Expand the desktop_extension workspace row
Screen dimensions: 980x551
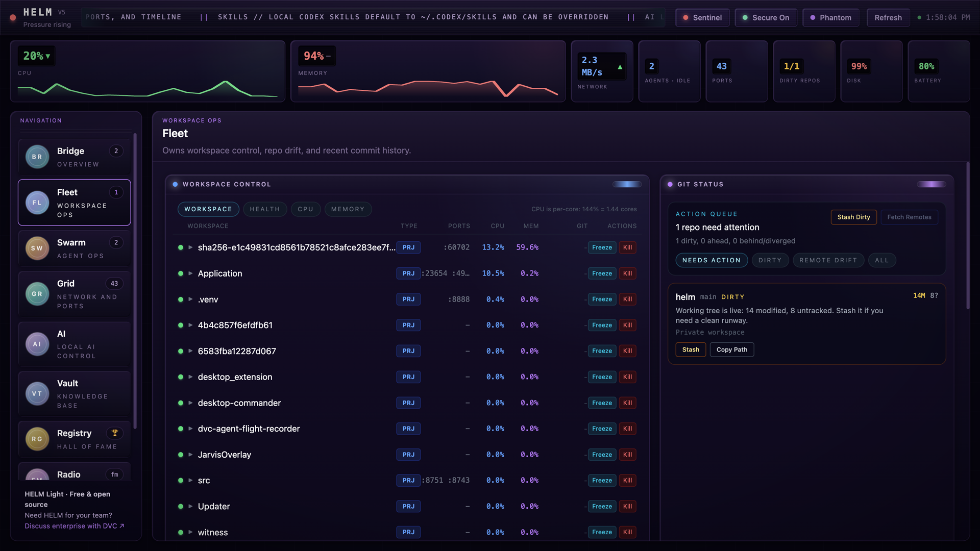tap(190, 377)
